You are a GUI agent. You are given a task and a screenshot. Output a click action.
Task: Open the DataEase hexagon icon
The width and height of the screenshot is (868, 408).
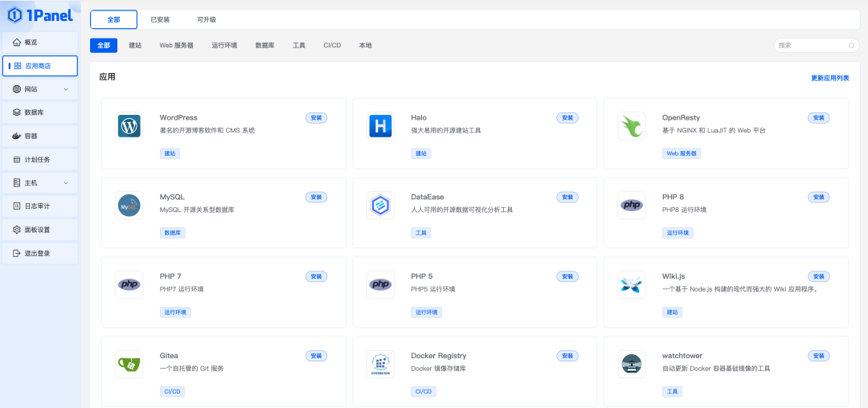[x=380, y=205]
